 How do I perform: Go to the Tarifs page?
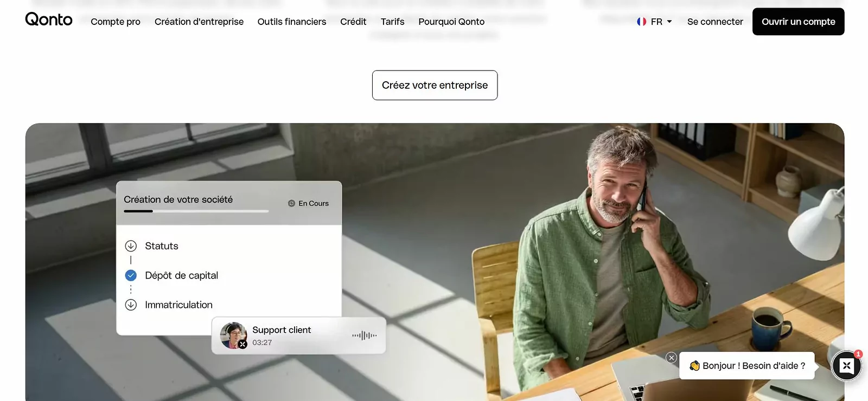[x=393, y=22]
